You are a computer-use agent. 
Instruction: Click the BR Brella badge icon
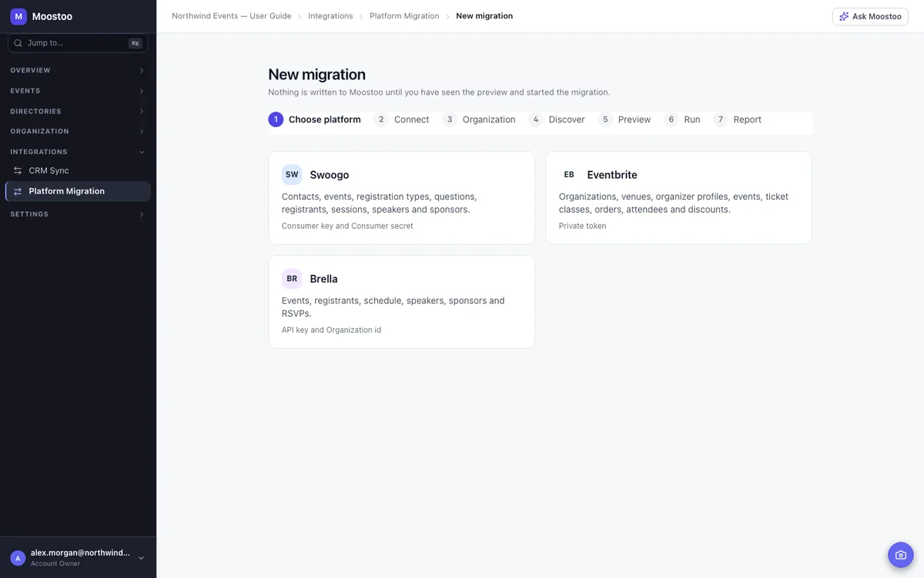point(292,279)
